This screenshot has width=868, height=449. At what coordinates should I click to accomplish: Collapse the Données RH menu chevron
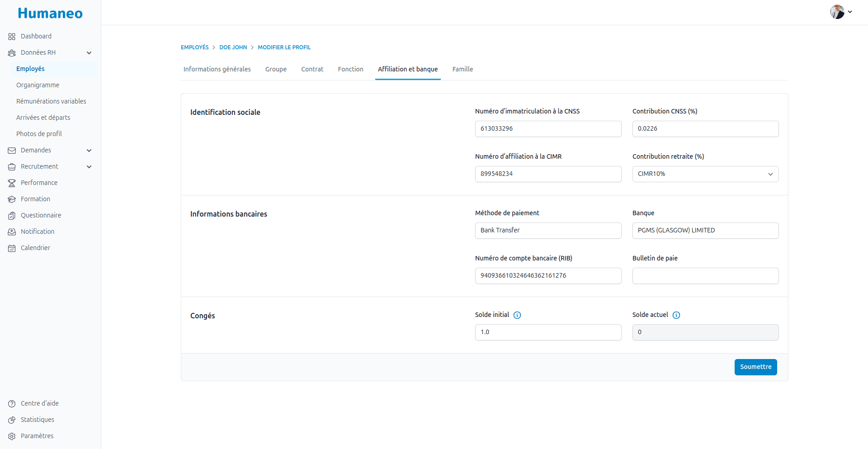[x=89, y=53]
